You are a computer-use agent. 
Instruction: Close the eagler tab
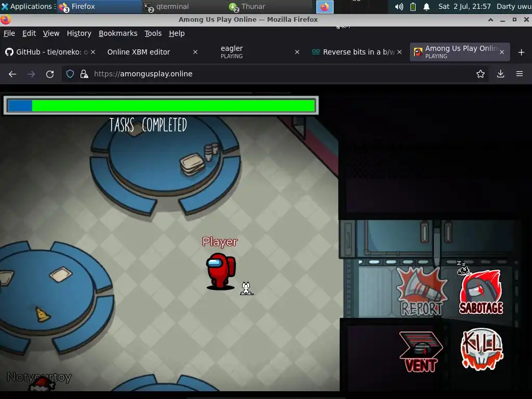[x=297, y=52]
